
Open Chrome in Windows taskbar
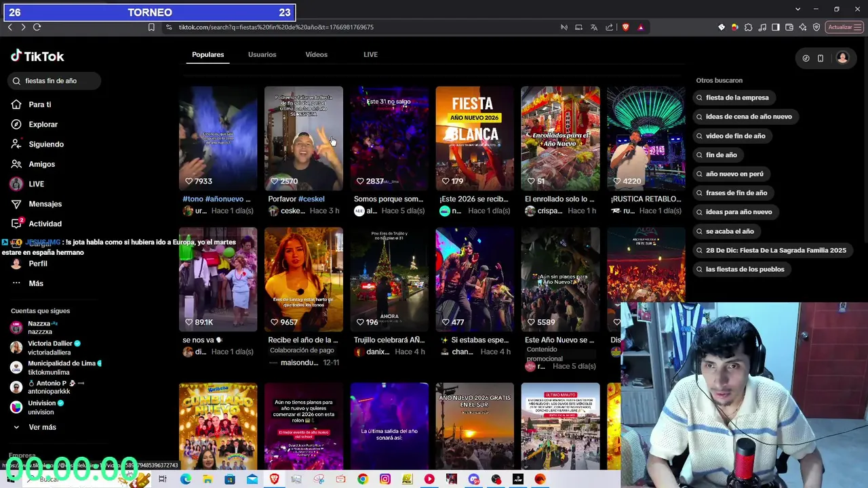[x=363, y=479]
